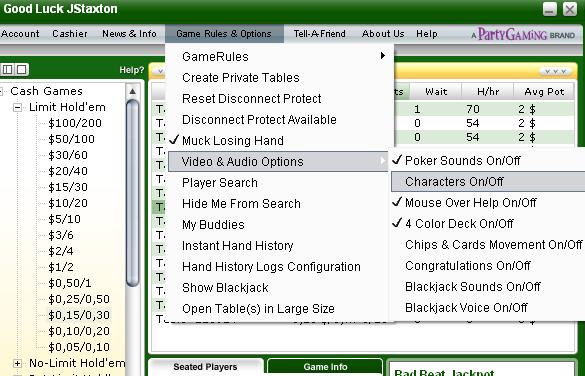The width and height of the screenshot is (585, 376).
Task: Select $0,25/0,50 limit in game tree
Action: 79,299
